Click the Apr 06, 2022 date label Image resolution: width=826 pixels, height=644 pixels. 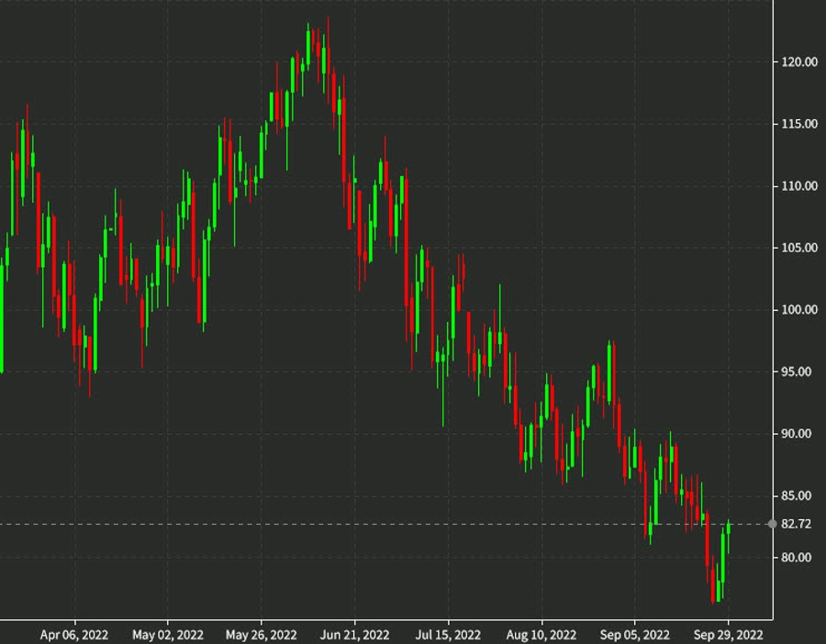74,635
